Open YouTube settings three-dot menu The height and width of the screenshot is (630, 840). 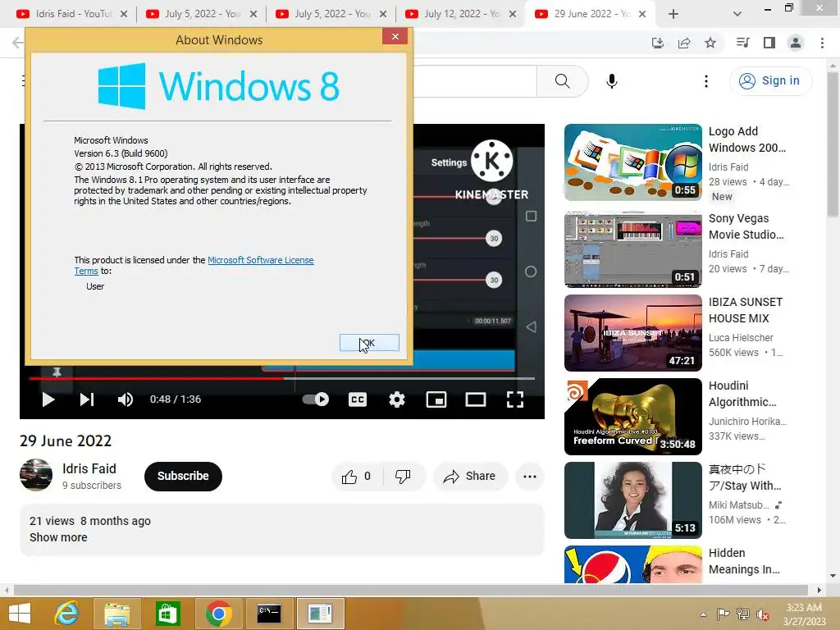(706, 81)
